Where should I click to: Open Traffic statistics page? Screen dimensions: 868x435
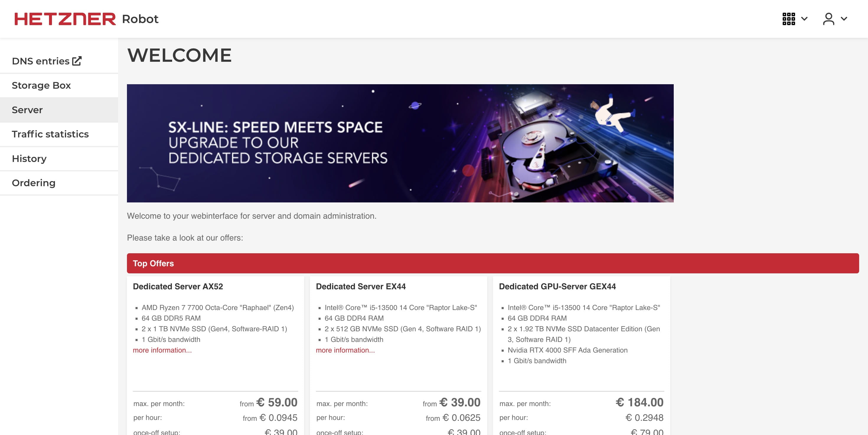point(59,134)
